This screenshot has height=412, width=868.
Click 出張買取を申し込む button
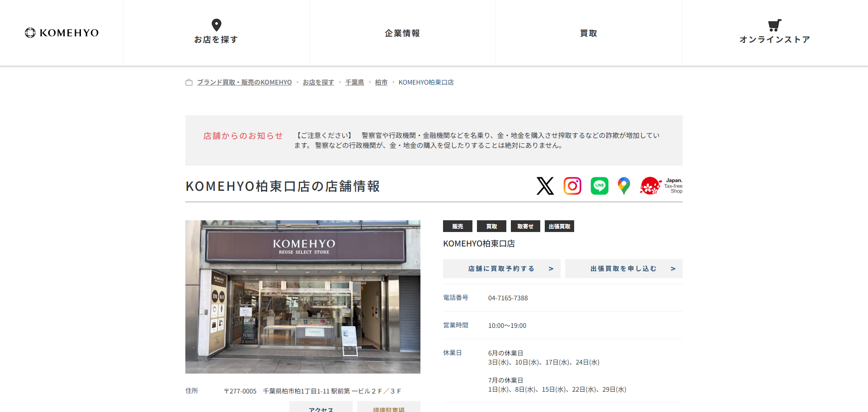[x=624, y=269]
